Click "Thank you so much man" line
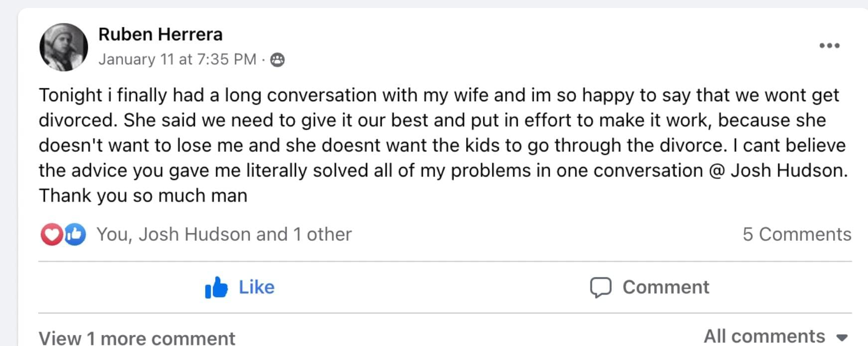 pos(143,195)
